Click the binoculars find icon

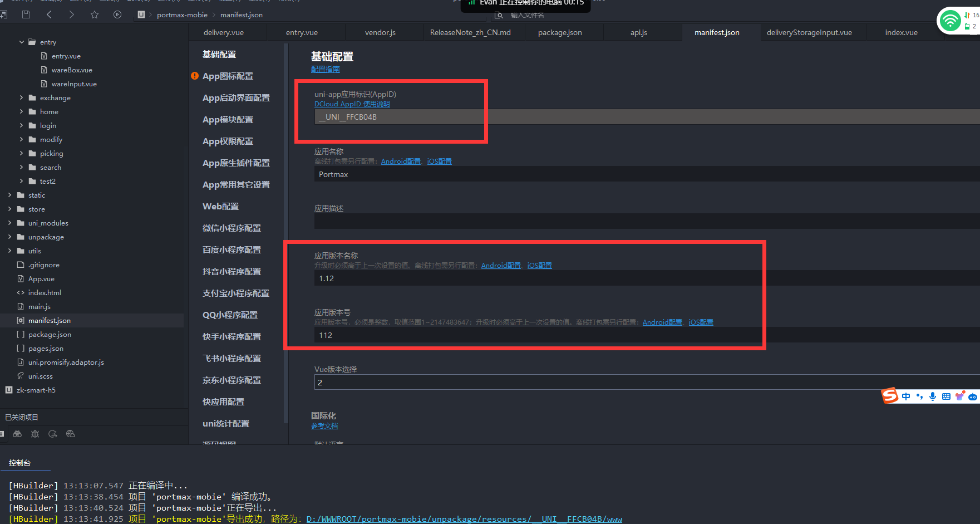17,434
